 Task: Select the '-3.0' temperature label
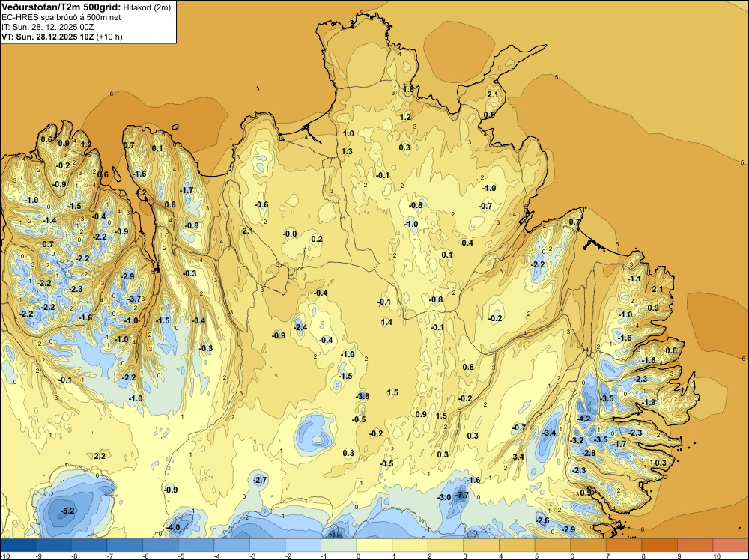[x=443, y=497]
